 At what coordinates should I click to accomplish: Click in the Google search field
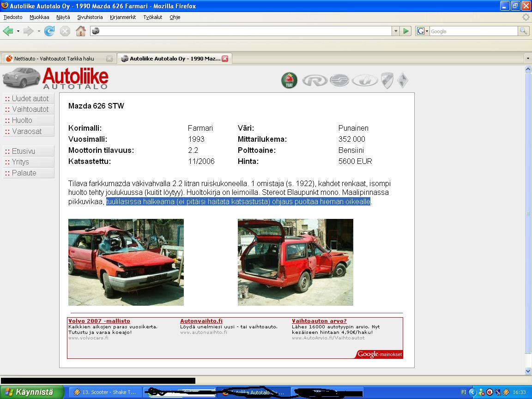pos(473,31)
